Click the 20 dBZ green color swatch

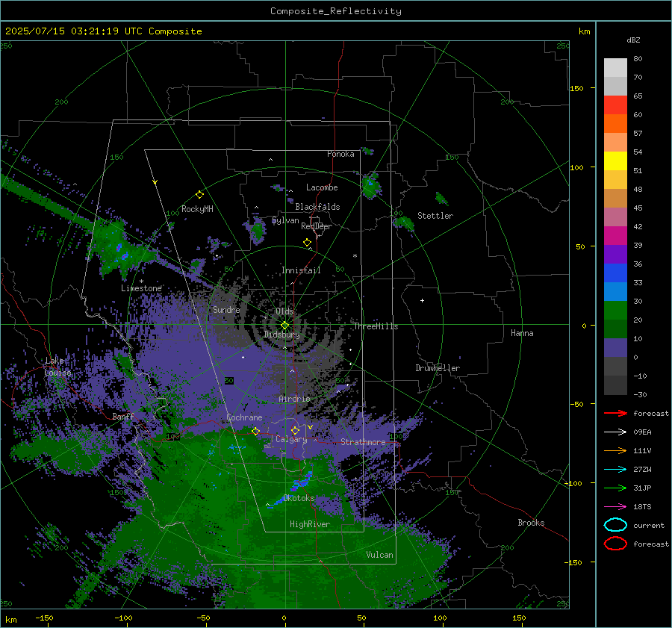615,311
